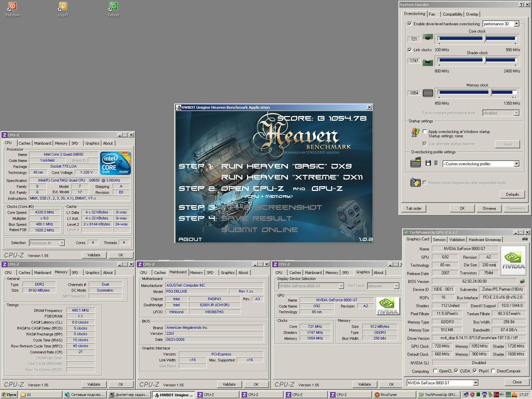The height and width of the screenshot is (399, 532).
Task: Toggle the OpenCL checkbox in GPU-Z
Action: point(435,371)
